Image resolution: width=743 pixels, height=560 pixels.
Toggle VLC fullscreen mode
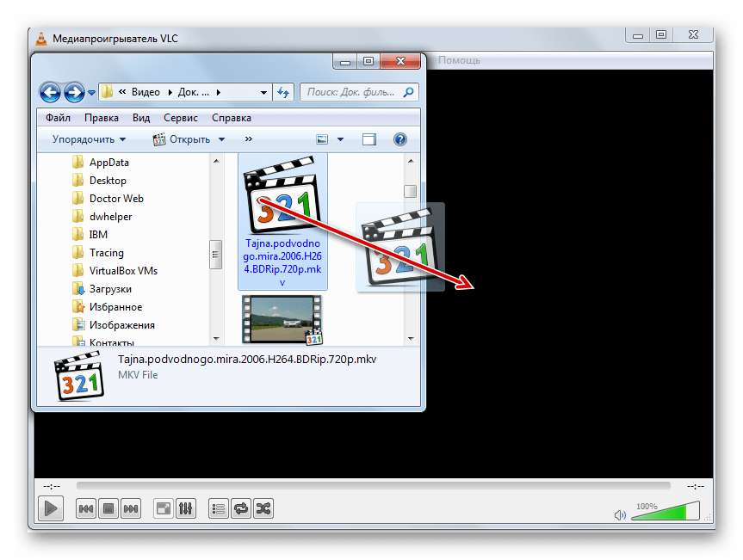[164, 509]
